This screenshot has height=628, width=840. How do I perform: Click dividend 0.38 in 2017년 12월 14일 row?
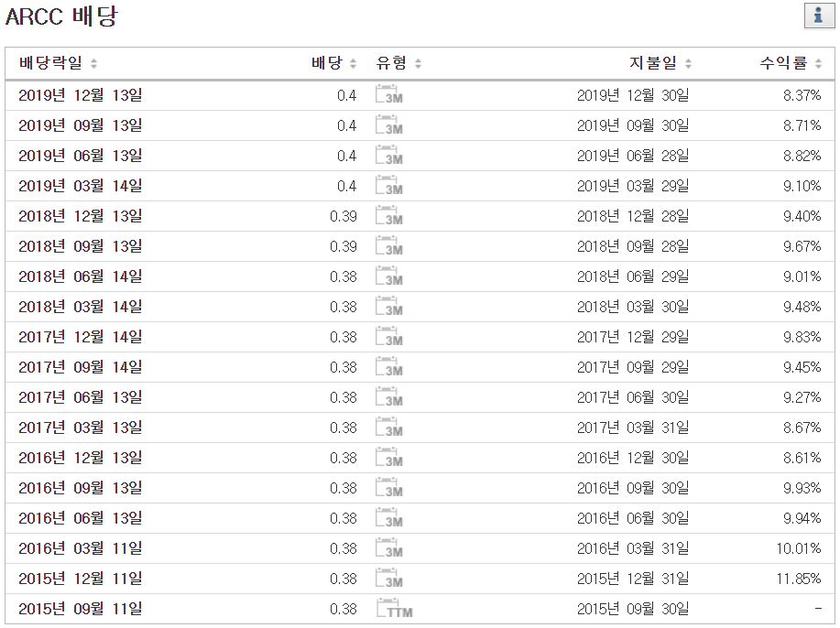click(344, 337)
